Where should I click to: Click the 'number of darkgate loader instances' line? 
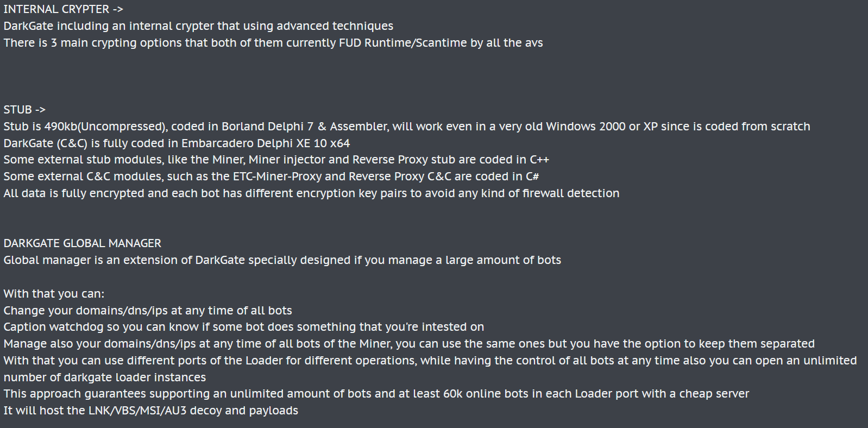[104, 377]
